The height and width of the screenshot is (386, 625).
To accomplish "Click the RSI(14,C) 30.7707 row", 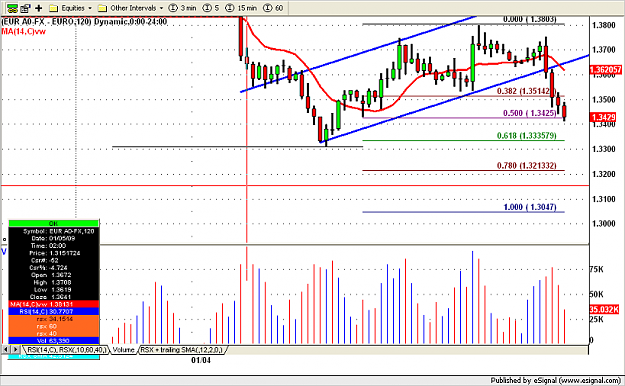I will 53,311.
